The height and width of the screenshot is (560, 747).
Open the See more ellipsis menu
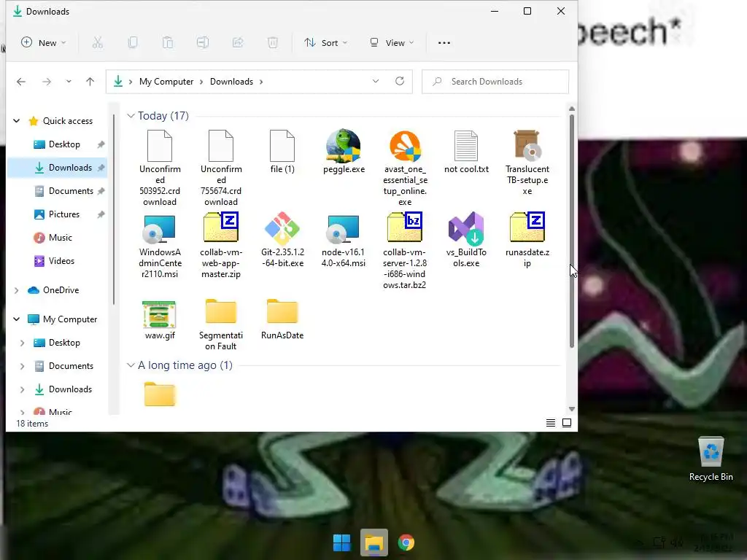(444, 43)
